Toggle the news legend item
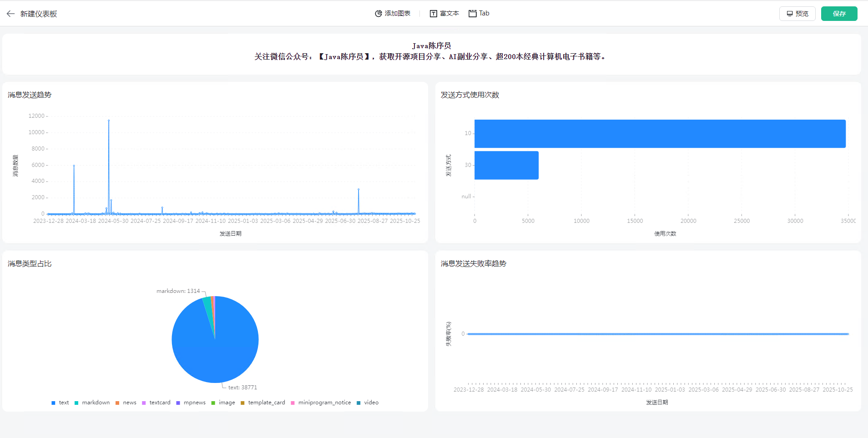 click(x=126, y=403)
